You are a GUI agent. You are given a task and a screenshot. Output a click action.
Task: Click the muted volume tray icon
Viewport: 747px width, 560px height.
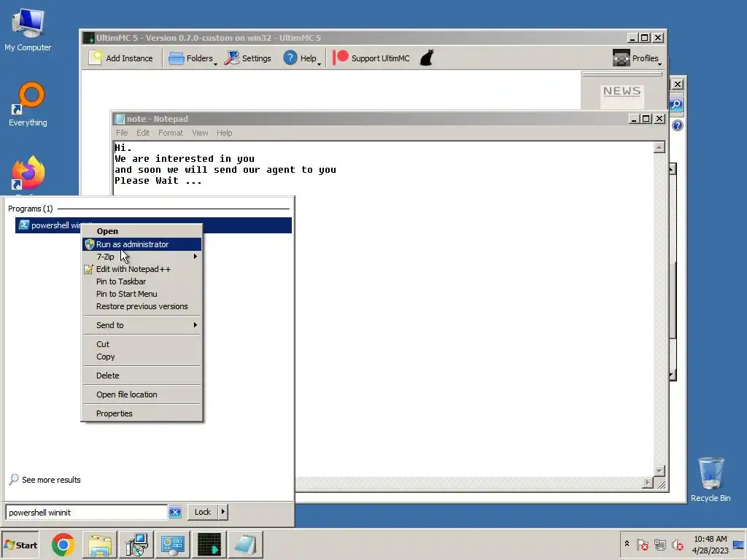pyautogui.click(x=677, y=545)
